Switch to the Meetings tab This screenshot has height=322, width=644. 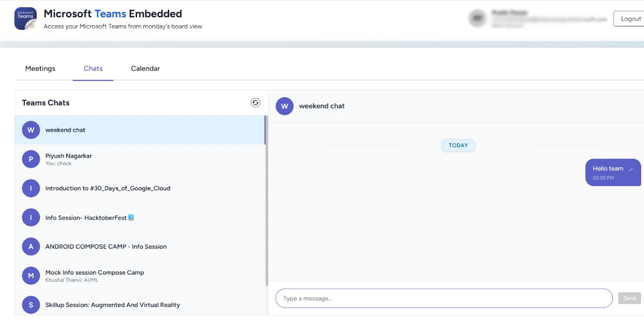[x=40, y=68]
